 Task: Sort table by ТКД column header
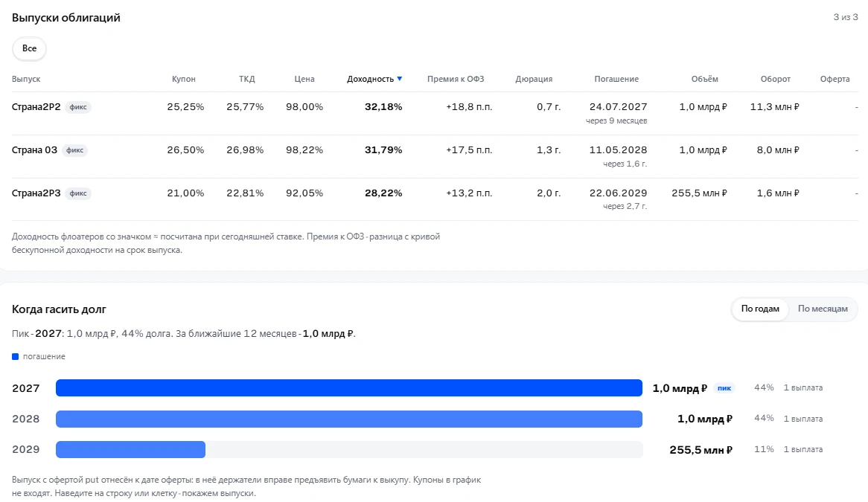247,79
